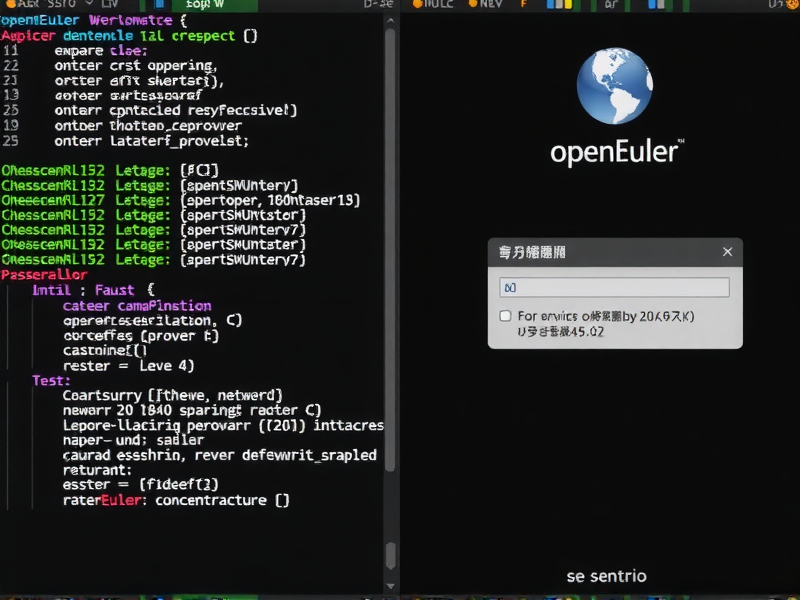
Task: Enable the "For ervics" checkbox in the dialog
Action: pyautogui.click(x=505, y=316)
